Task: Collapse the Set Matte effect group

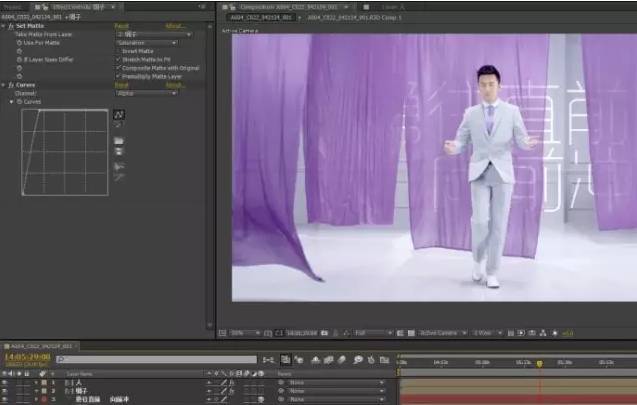Action: tap(3, 26)
